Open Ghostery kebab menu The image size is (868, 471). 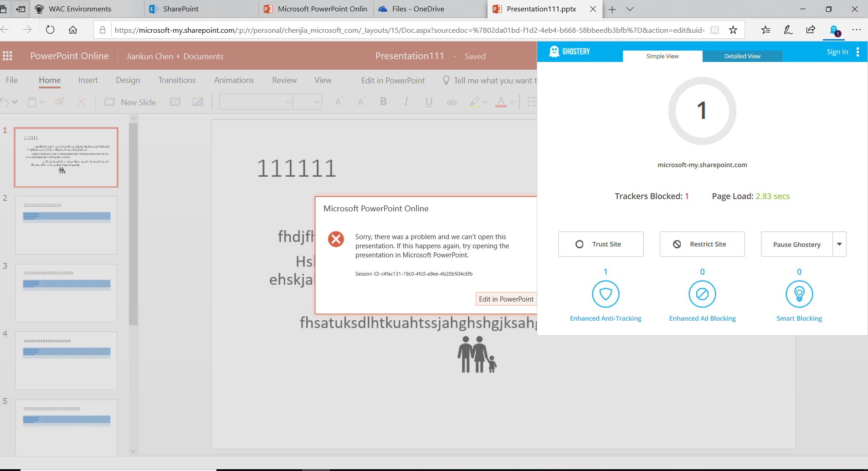(x=858, y=52)
